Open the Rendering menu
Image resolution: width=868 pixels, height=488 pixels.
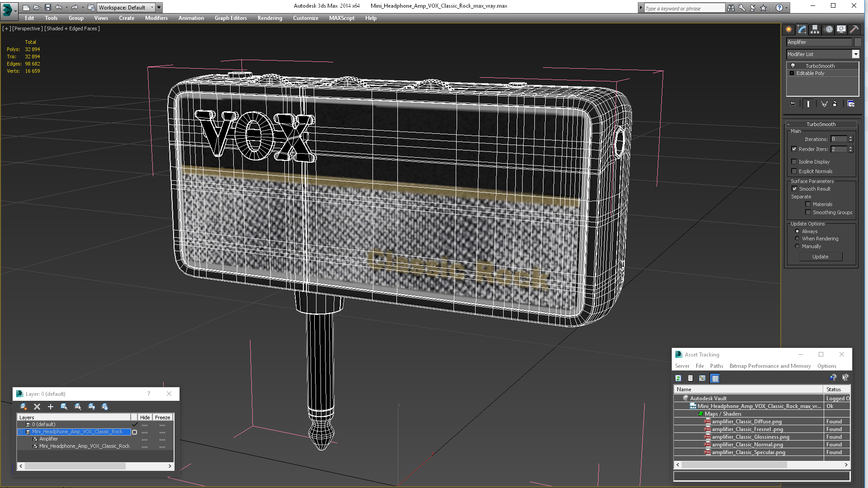[270, 18]
